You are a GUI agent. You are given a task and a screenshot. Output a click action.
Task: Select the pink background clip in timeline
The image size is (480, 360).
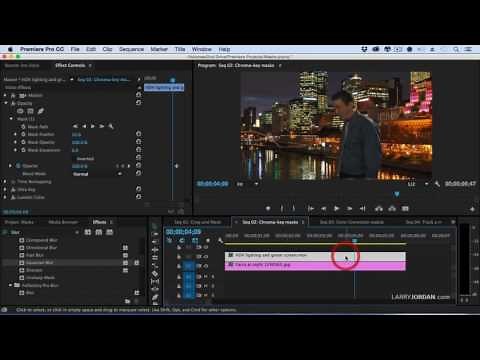(x=315, y=265)
